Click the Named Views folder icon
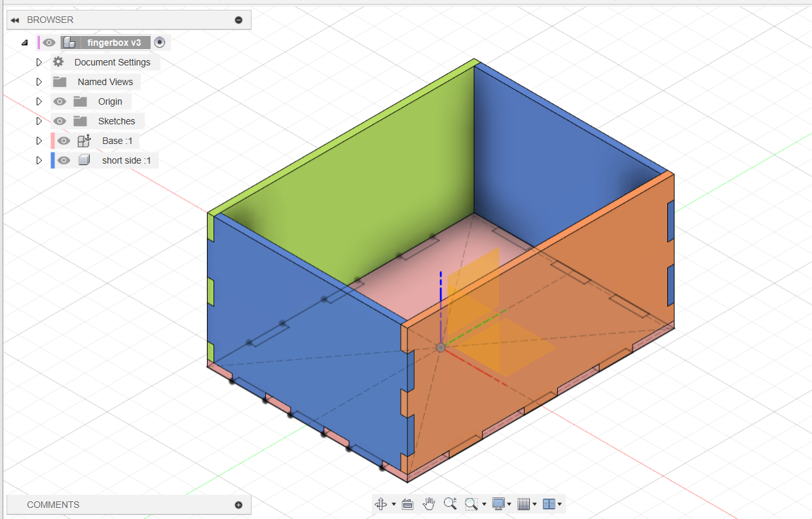Screen dimensions: 812x519 (x=60, y=82)
